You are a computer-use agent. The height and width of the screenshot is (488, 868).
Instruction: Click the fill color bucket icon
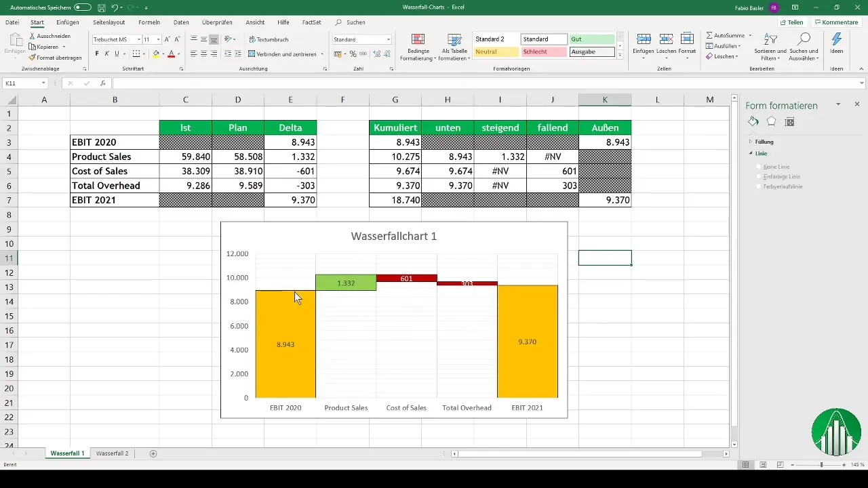pos(156,54)
